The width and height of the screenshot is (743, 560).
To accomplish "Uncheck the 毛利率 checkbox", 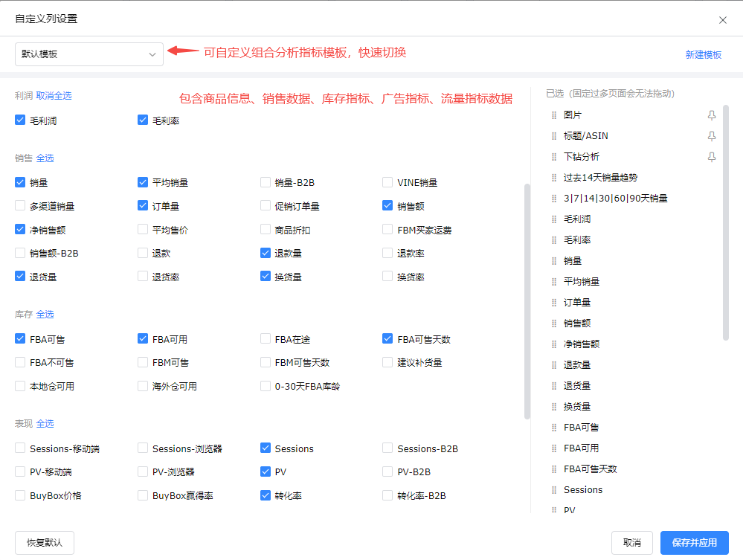I will (x=143, y=120).
